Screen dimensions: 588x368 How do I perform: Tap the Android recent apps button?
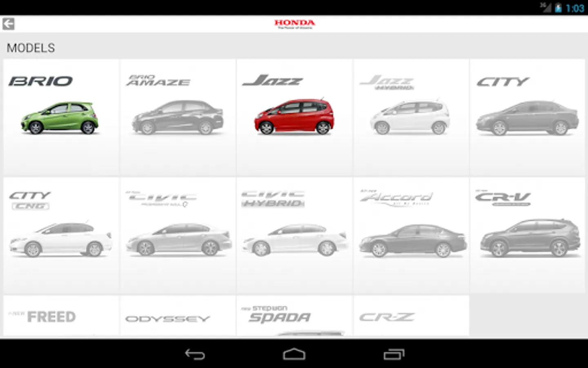click(x=394, y=354)
